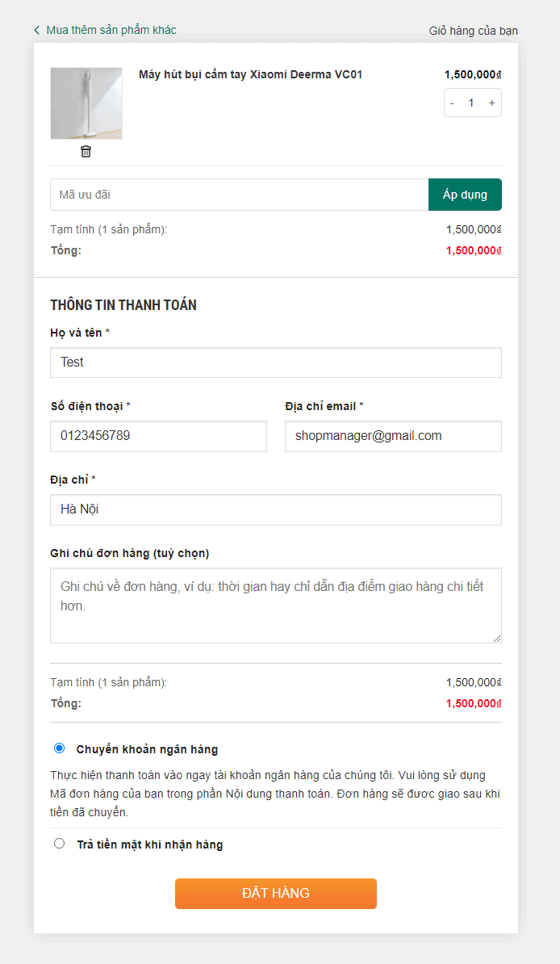The image size is (560, 964).
Task: Click the phone number field showing 0123456789
Action: pos(158,436)
